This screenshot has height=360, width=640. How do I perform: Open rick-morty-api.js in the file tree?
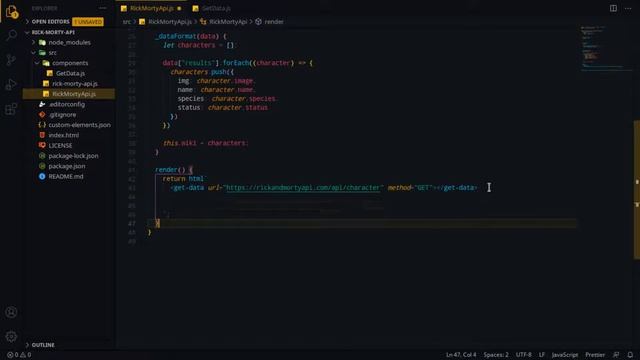74,84
